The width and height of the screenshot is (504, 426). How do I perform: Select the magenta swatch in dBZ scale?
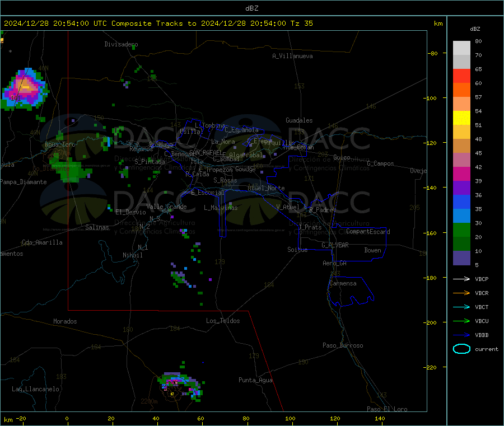(x=461, y=174)
